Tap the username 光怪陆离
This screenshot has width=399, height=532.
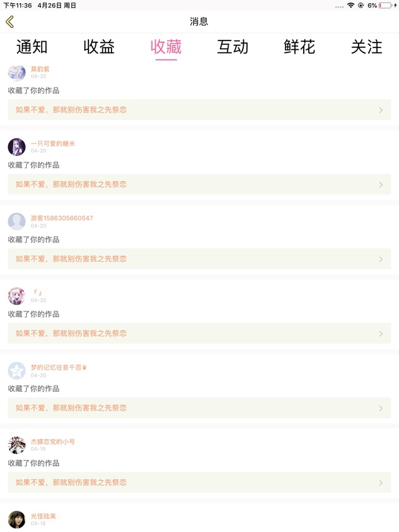click(x=44, y=516)
